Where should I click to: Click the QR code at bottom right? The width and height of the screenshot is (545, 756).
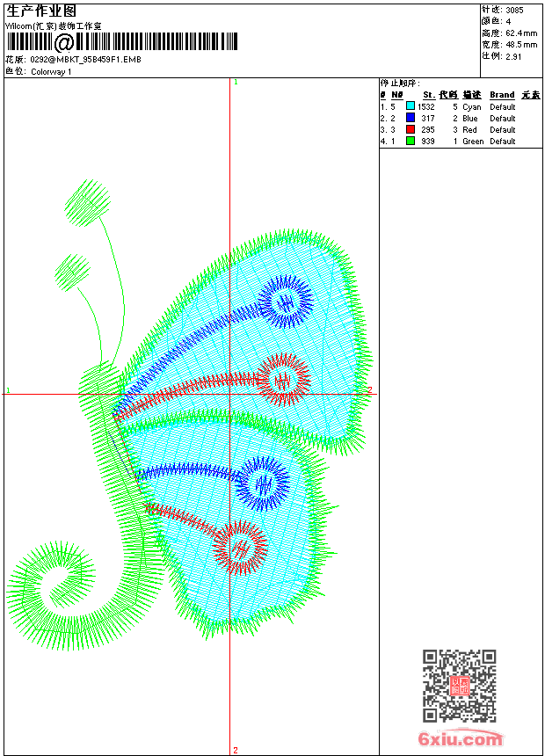(x=460, y=686)
